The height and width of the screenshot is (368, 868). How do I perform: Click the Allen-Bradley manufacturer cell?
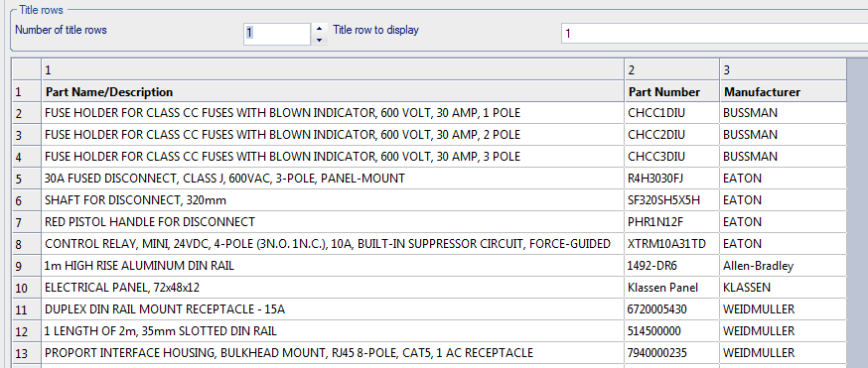tap(784, 266)
